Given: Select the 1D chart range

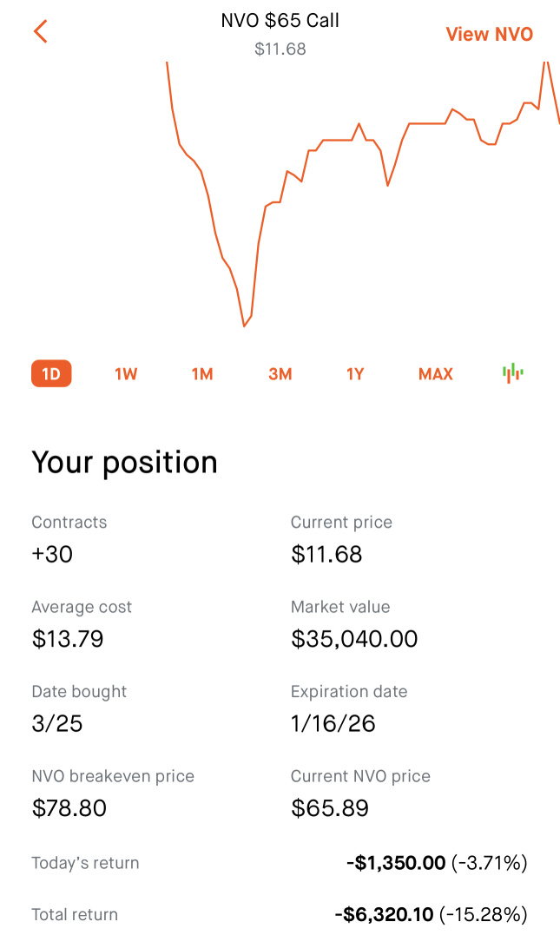Looking at the screenshot, I should pos(51,374).
